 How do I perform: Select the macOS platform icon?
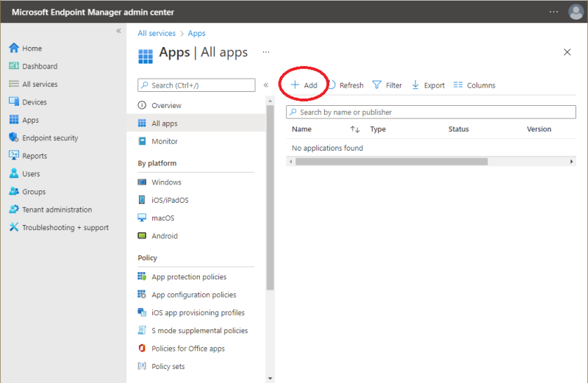[x=142, y=218]
